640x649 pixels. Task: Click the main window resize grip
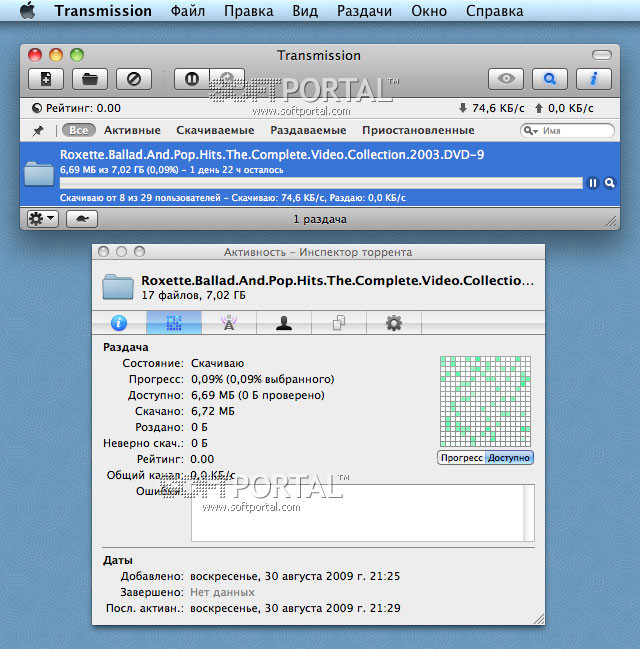[x=611, y=221]
